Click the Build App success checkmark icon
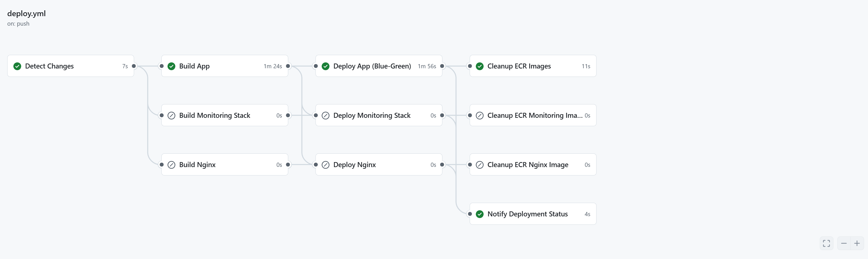Viewport: 868px width, 259px height. [171, 66]
